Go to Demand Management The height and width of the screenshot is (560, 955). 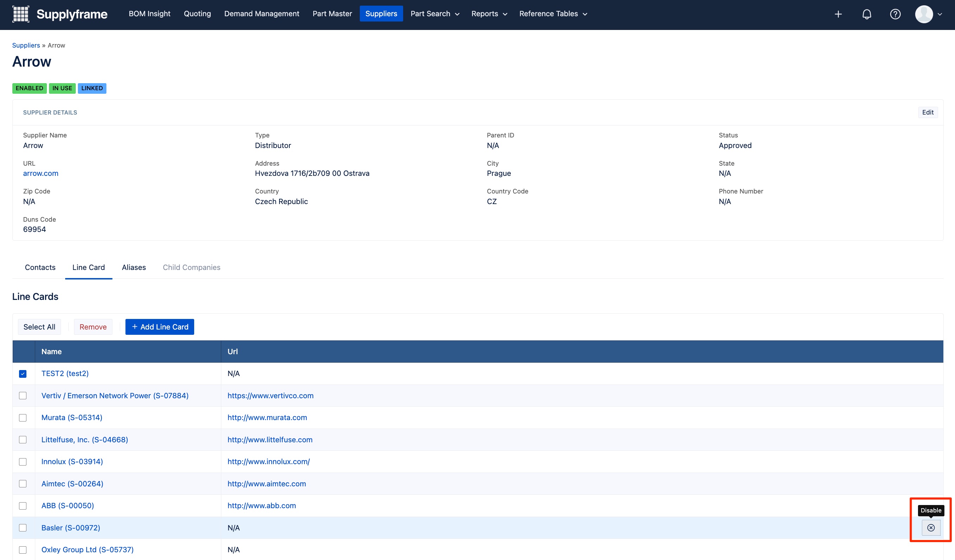tap(261, 14)
